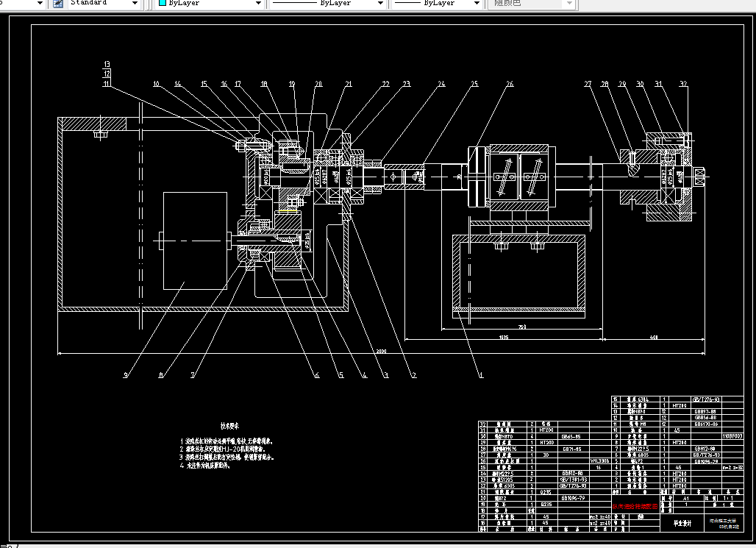This screenshot has height=548, width=756.
Task: Open the lineweight ByLayer dropdown
Action: tap(477, 4)
